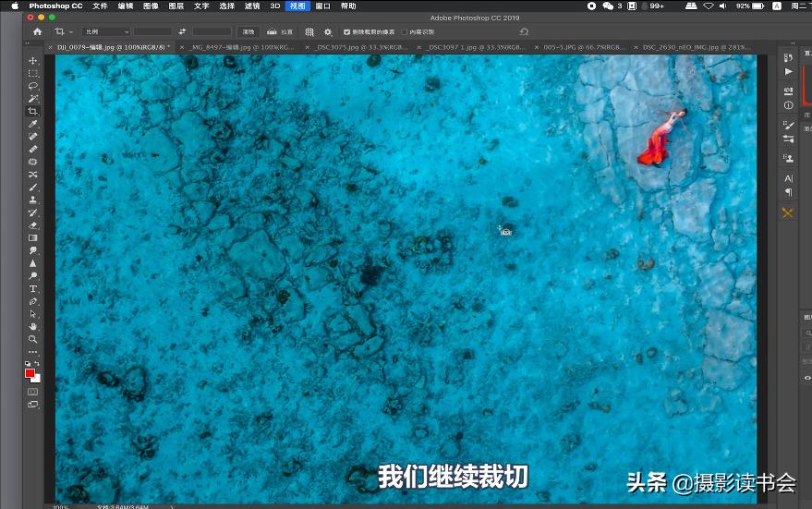Select the Lasso tool
The image size is (812, 509).
[x=33, y=86]
